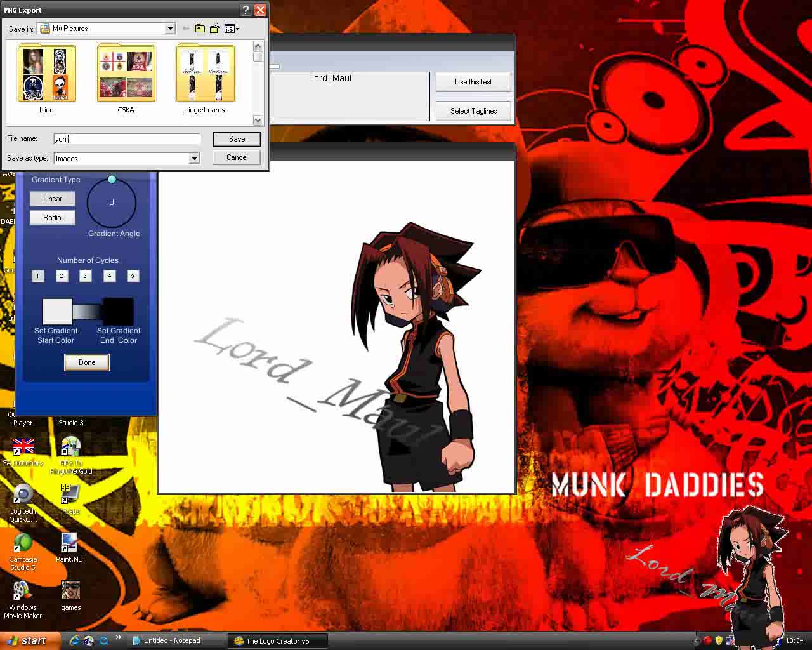Launch Internet Explorer from Quick Launch

click(x=74, y=640)
